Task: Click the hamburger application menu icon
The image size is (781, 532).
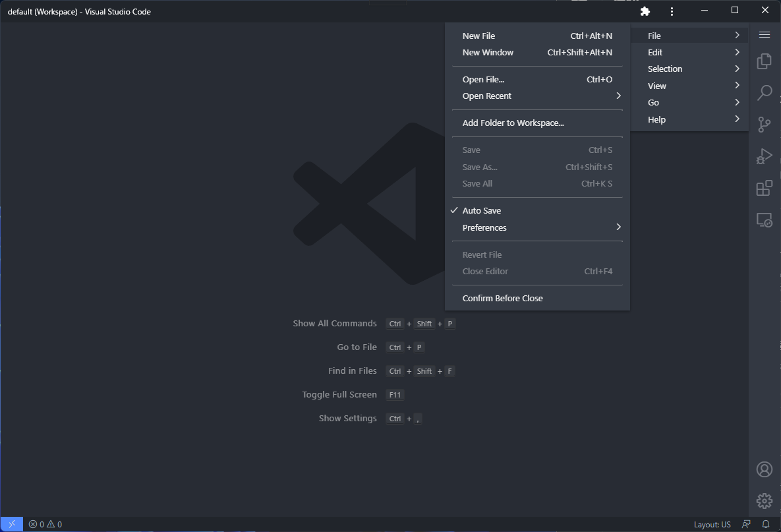Action: pyautogui.click(x=764, y=35)
